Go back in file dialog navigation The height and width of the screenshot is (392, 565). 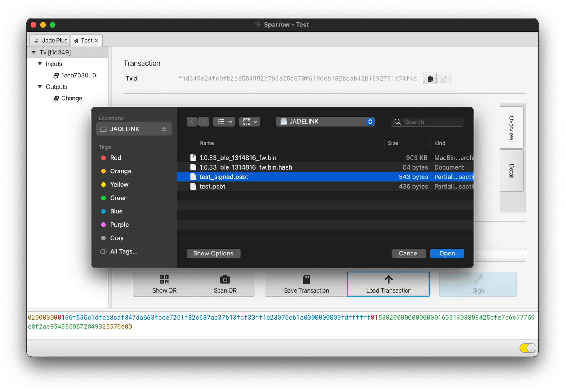[x=192, y=122]
